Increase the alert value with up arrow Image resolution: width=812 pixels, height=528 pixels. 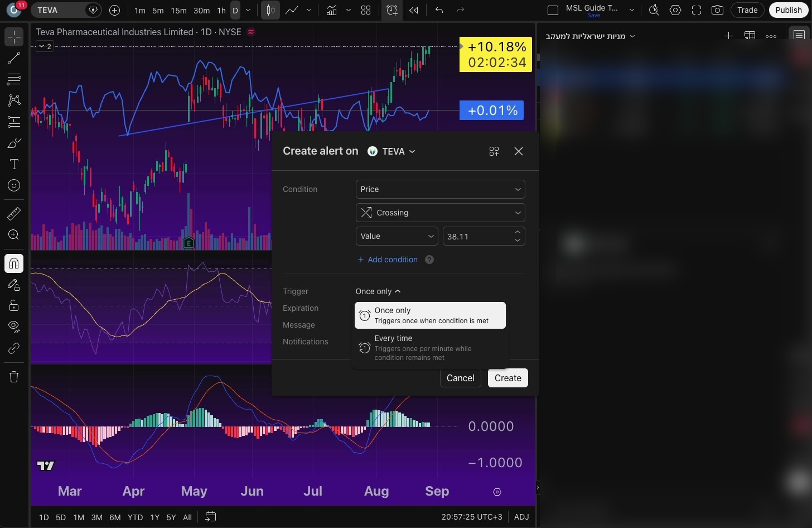tap(518, 232)
